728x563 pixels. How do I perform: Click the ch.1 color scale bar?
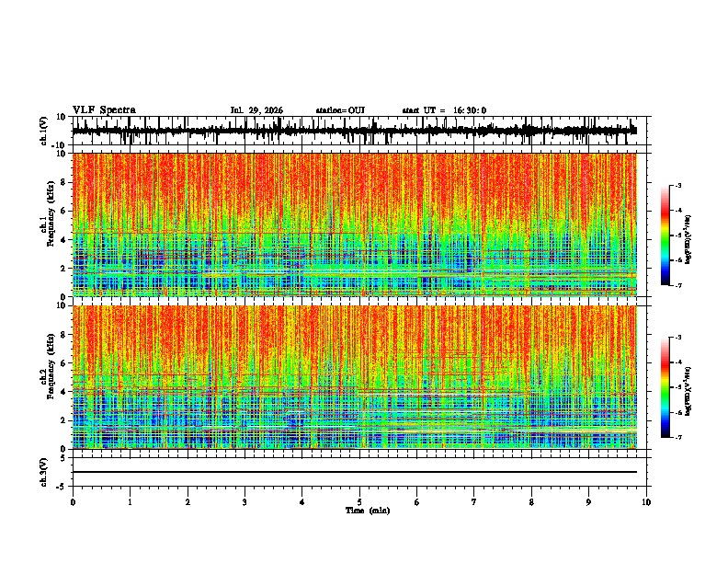665,236
